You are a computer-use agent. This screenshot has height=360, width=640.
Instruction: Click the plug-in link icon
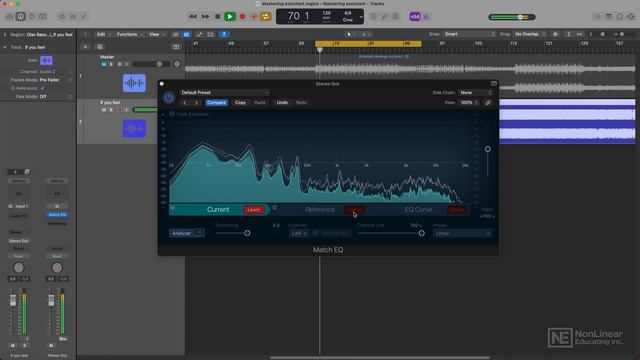click(488, 103)
